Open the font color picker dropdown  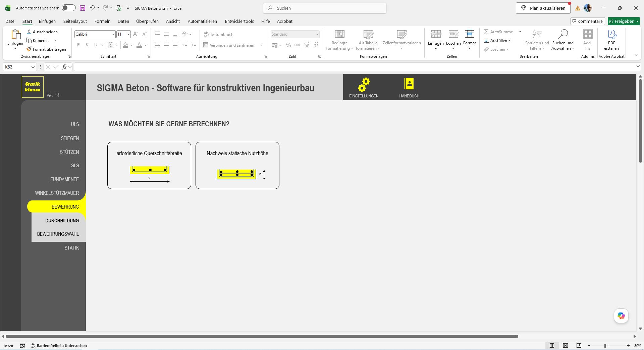(145, 45)
